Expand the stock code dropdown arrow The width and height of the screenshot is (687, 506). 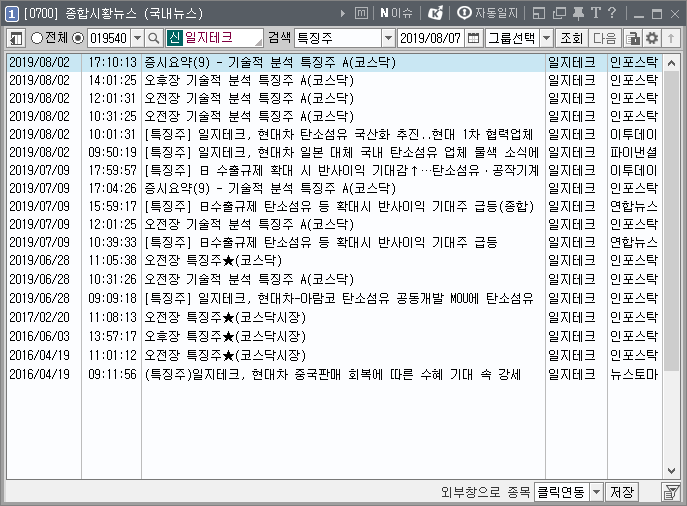click(138, 39)
